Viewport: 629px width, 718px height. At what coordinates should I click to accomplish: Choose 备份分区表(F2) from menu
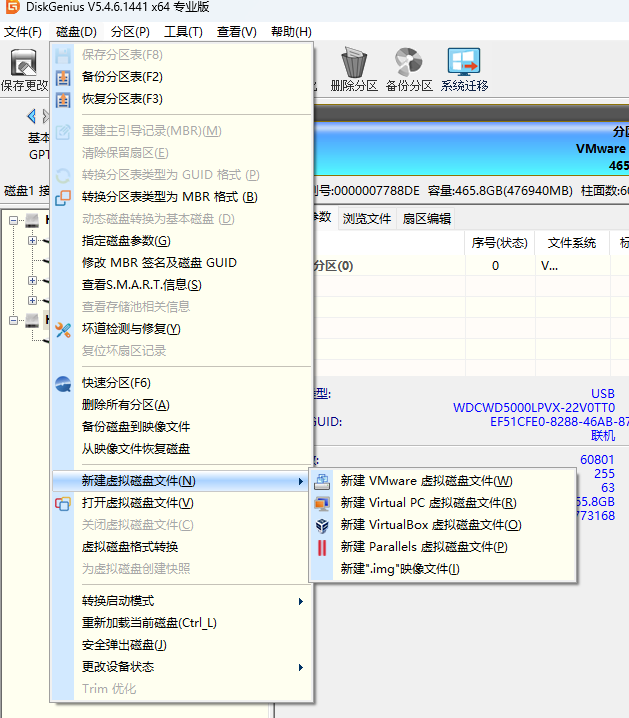point(121,77)
